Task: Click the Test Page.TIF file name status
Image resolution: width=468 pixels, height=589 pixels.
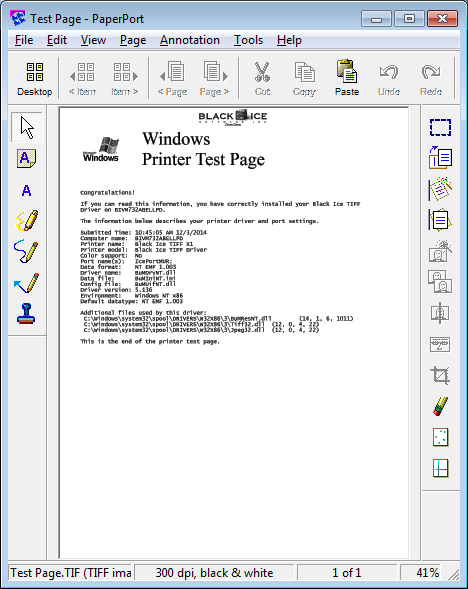Action: [70, 573]
